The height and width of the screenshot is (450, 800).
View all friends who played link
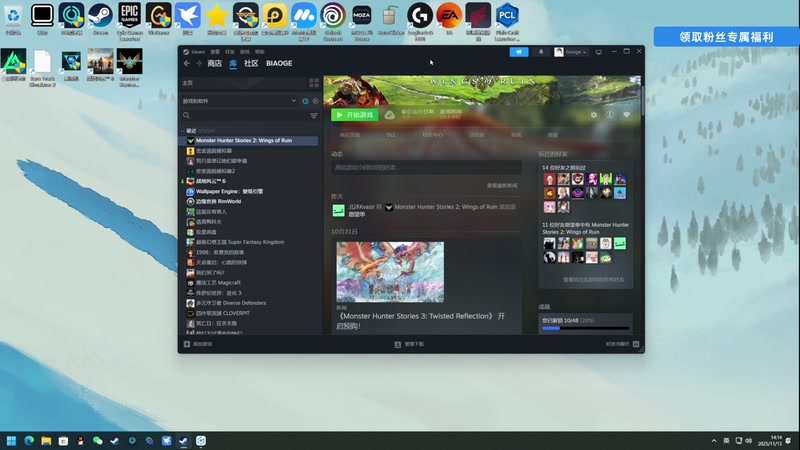click(593, 280)
